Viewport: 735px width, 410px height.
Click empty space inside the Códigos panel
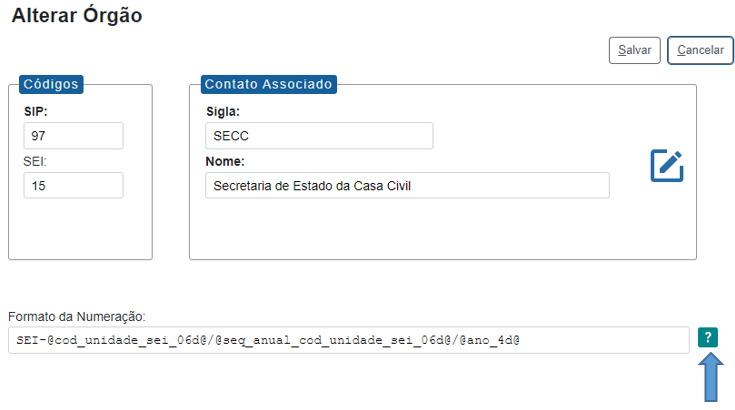(x=80, y=230)
